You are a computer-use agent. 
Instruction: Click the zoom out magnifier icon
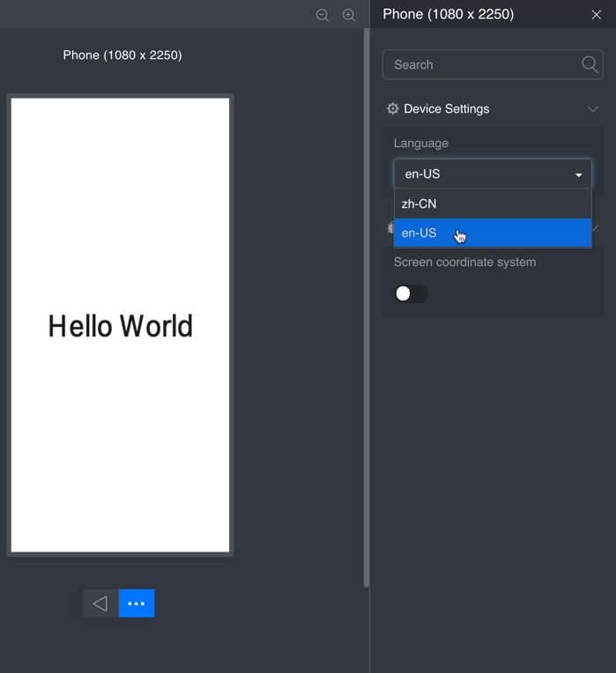pos(323,15)
